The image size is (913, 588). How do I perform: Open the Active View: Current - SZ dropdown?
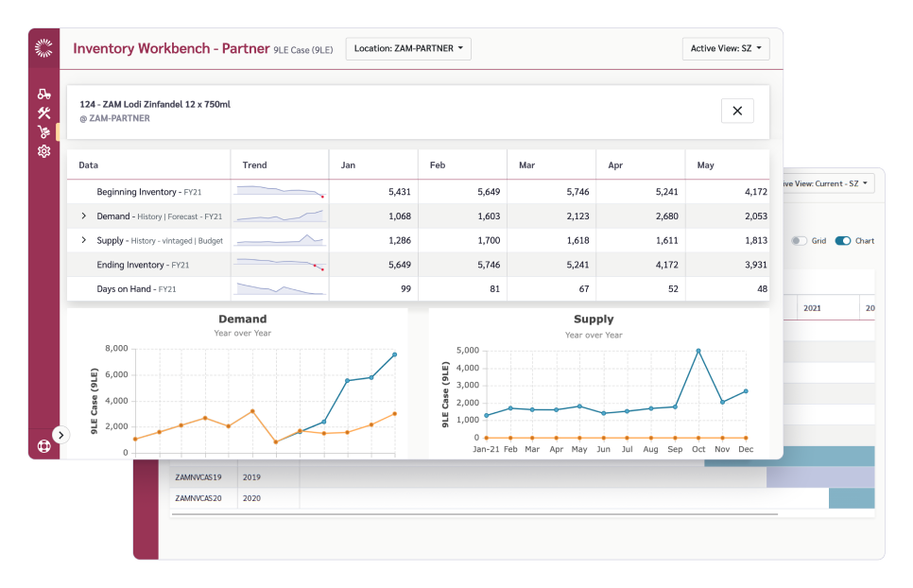pos(824,183)
